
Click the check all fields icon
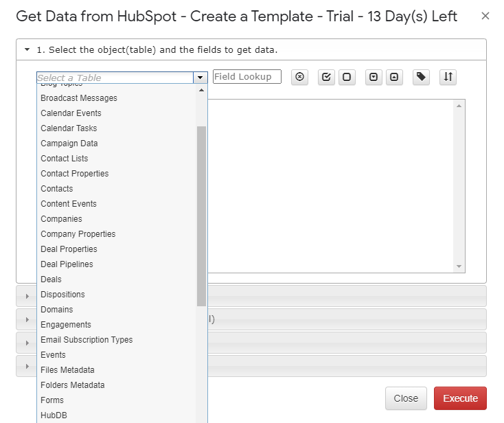tap(326, 77)
